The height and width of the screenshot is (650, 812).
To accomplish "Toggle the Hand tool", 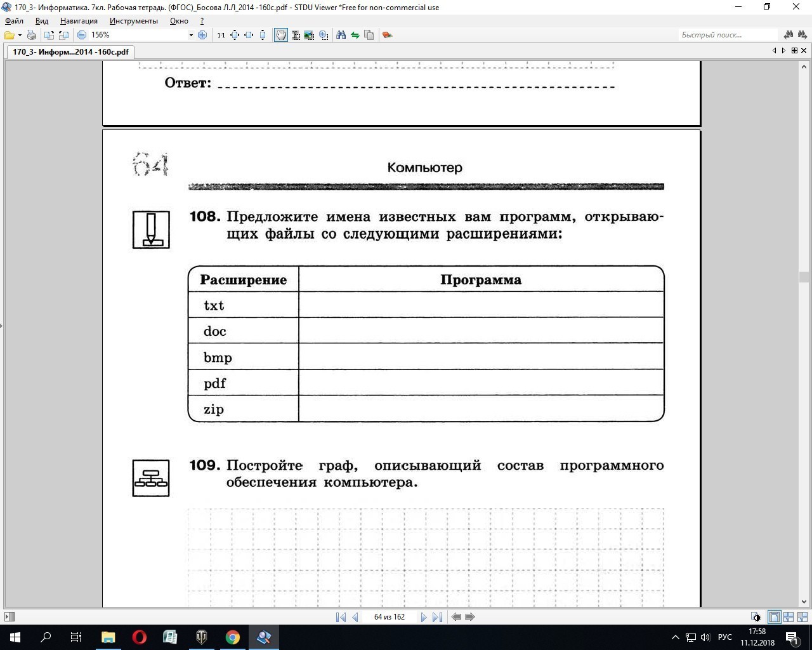I will tap(280, 35).
